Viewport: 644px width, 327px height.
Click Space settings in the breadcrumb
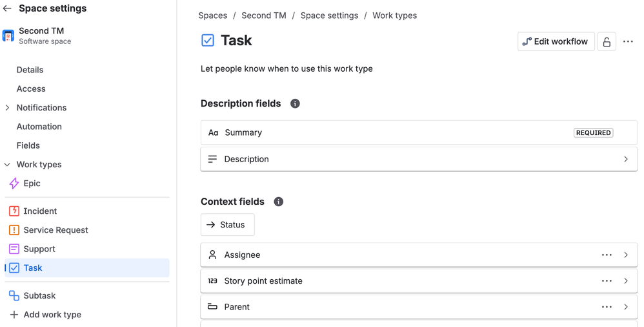point(329,16)
